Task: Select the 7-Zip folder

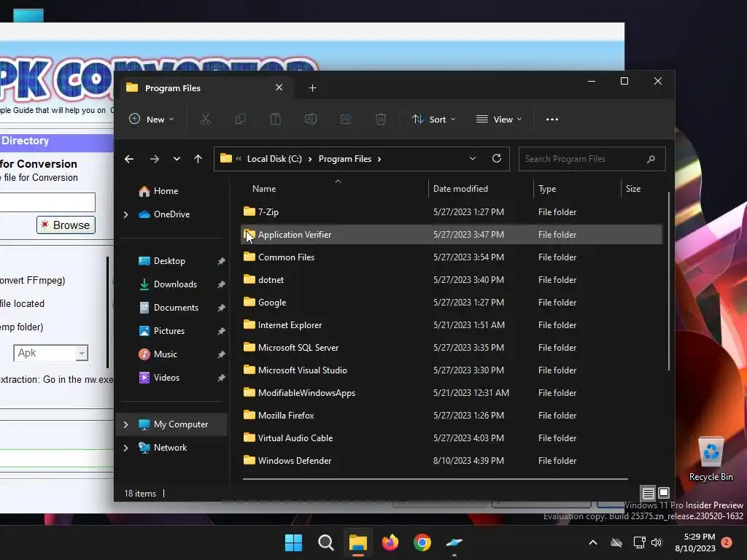Action: coord(451,212)
